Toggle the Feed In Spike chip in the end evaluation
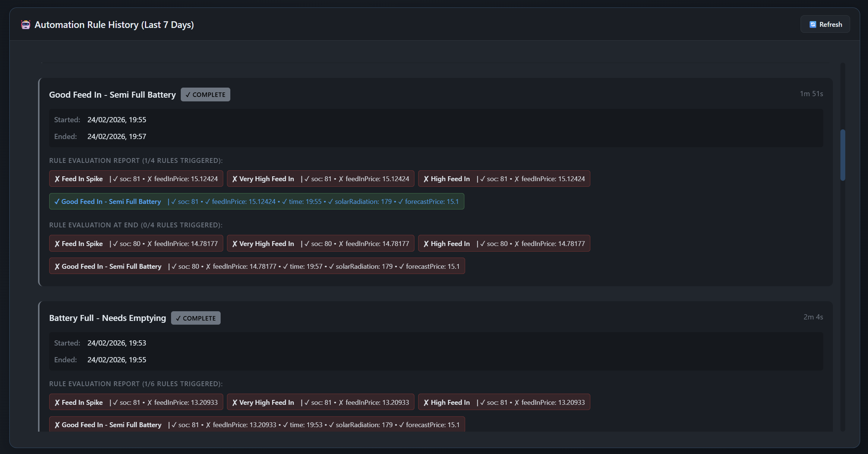The image size is (868, 454). click(x=136, y=243)
